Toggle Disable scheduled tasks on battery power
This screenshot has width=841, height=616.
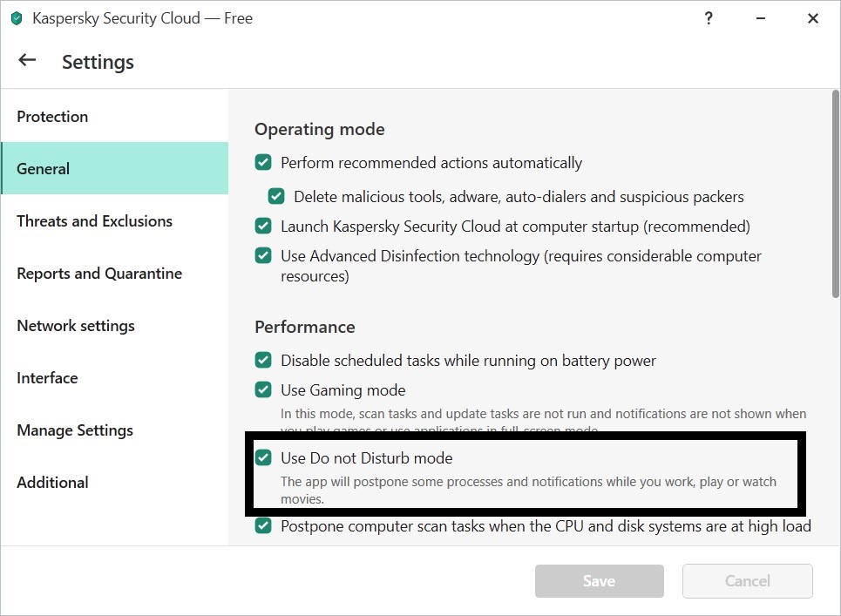(263, 361)
